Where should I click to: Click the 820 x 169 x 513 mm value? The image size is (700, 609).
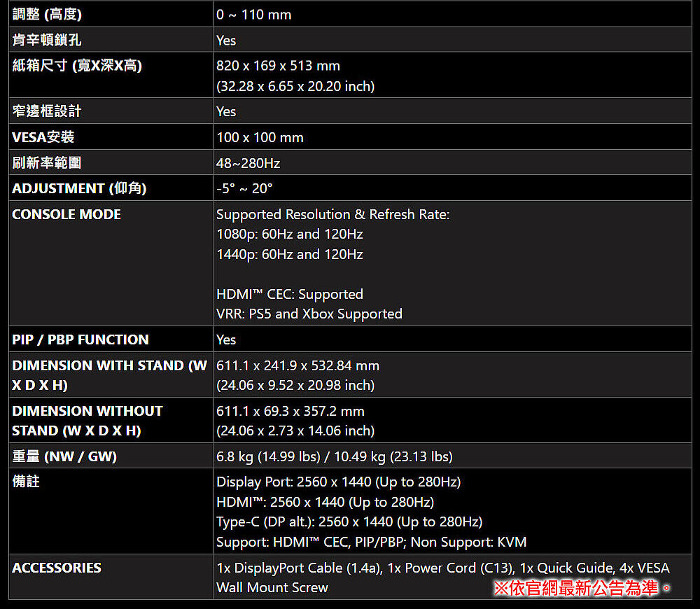278,66
